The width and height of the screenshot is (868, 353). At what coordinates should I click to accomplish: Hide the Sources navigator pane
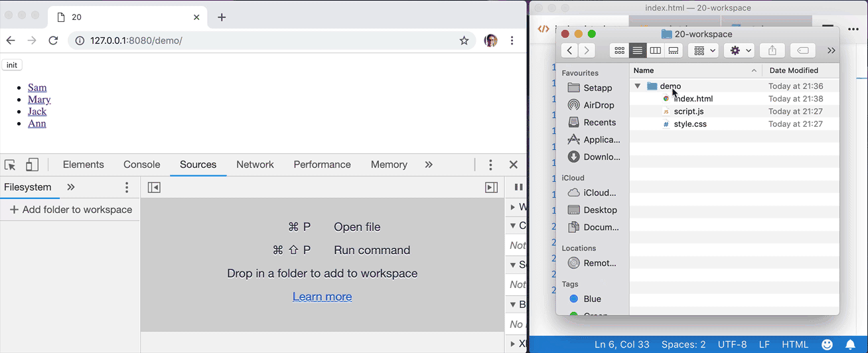coord(154,188)
